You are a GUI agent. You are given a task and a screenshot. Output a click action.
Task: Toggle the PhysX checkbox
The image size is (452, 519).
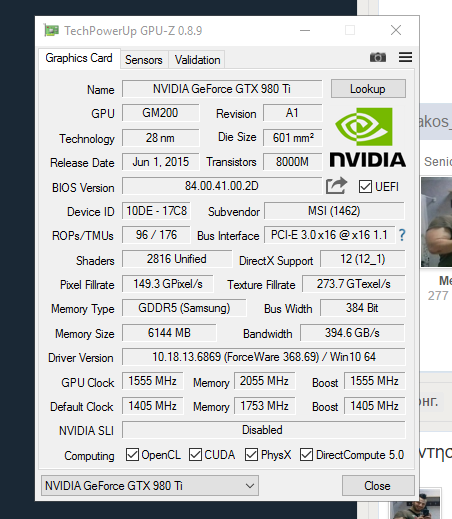pyautogui.click(x=251, y=455)
